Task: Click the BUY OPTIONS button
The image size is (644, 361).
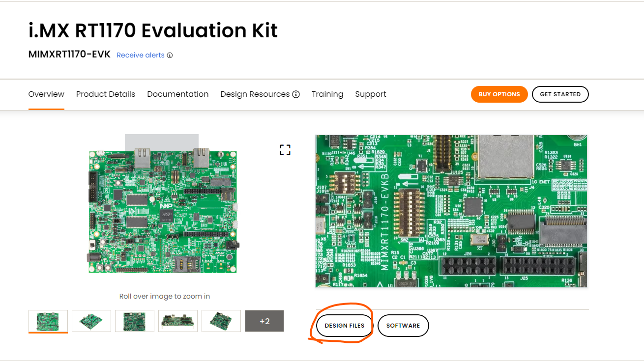Action: coord(499,94)
